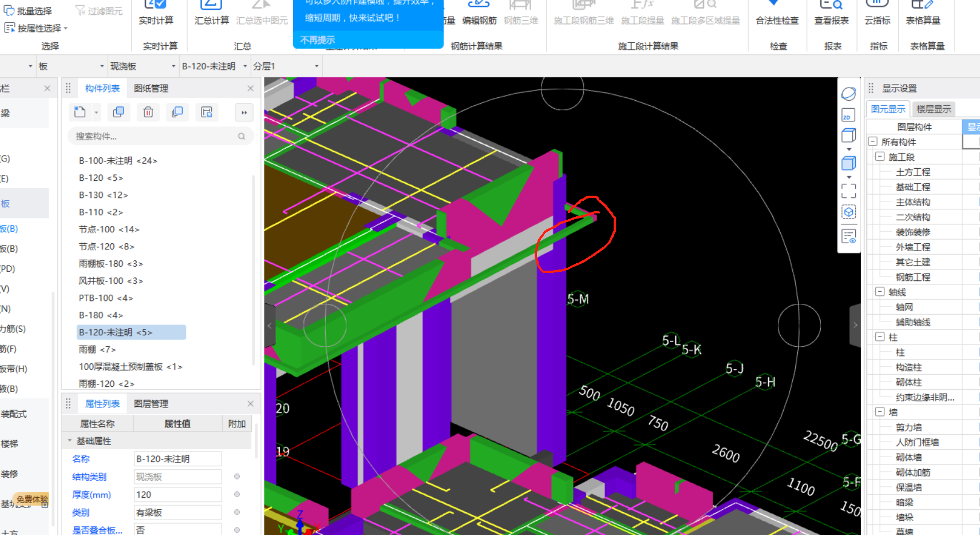The image size is (980, 535).
Task: Click the copy component icon
Action: coord(118,112)
